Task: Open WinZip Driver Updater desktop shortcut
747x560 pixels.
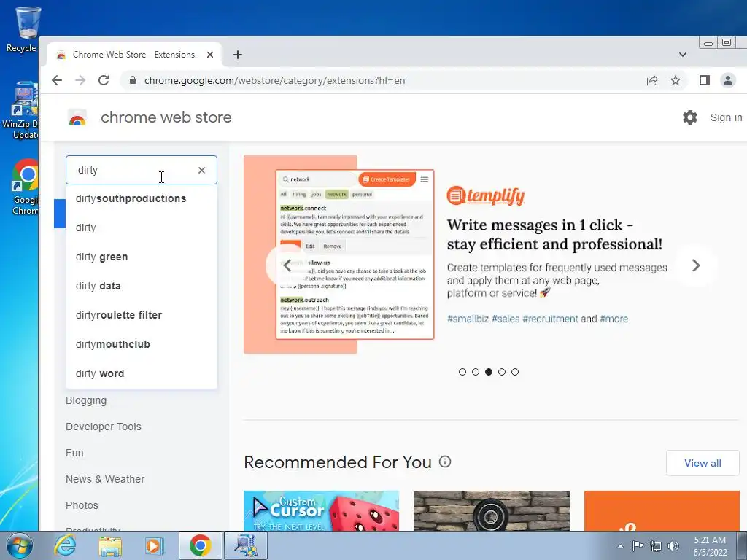Action: tap(20, 111)
